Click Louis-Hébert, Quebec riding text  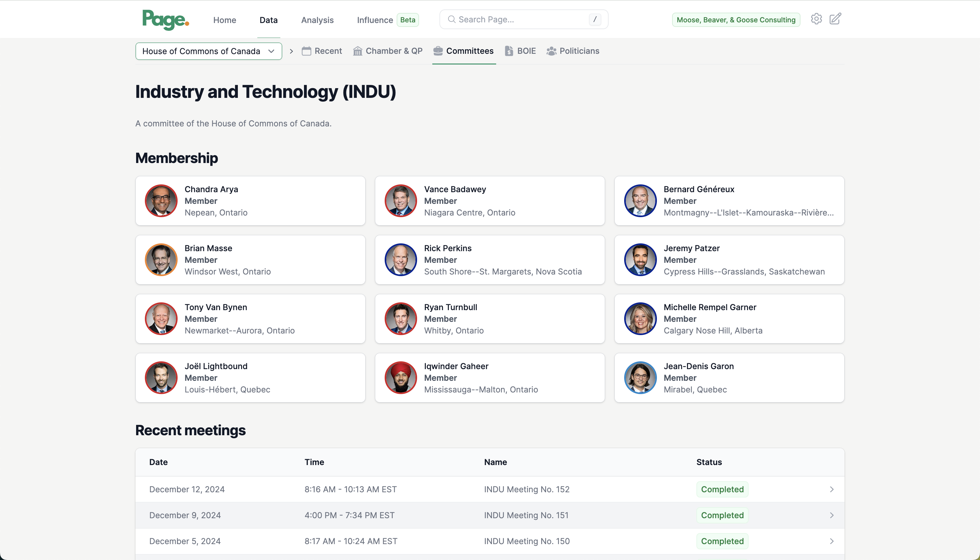[x=227, y=389]
